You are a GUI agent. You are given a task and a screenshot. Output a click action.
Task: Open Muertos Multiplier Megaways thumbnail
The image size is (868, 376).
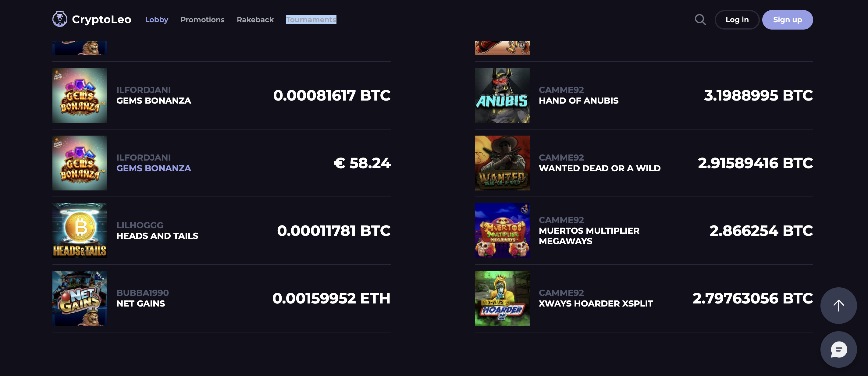502,230
